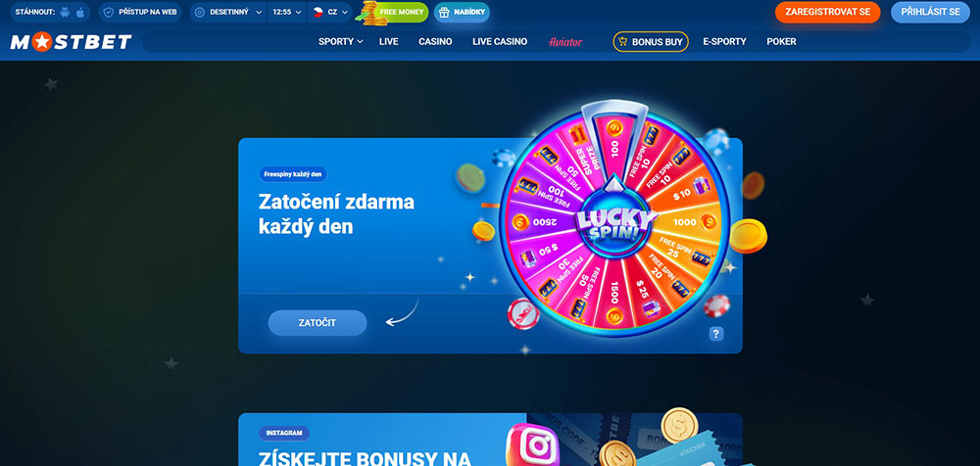
Task: Download the Android app via its icon
Action: tap(65, 12)
